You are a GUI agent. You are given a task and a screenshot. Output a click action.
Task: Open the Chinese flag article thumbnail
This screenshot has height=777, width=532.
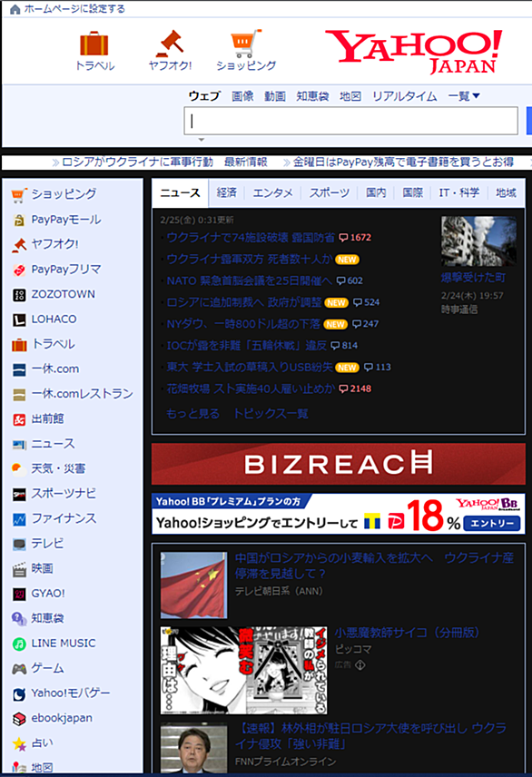tap(194, 585)
